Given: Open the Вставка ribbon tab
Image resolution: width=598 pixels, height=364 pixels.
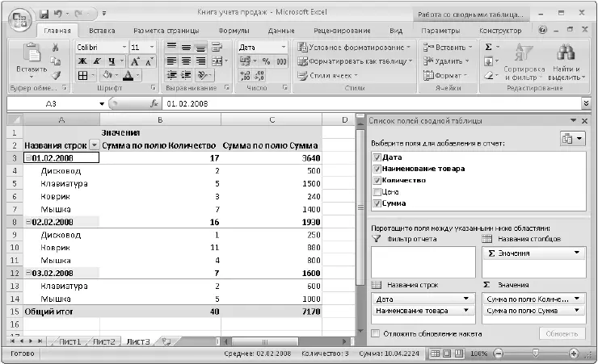Looking at the screenshot, I should click(x=102, y=31).
